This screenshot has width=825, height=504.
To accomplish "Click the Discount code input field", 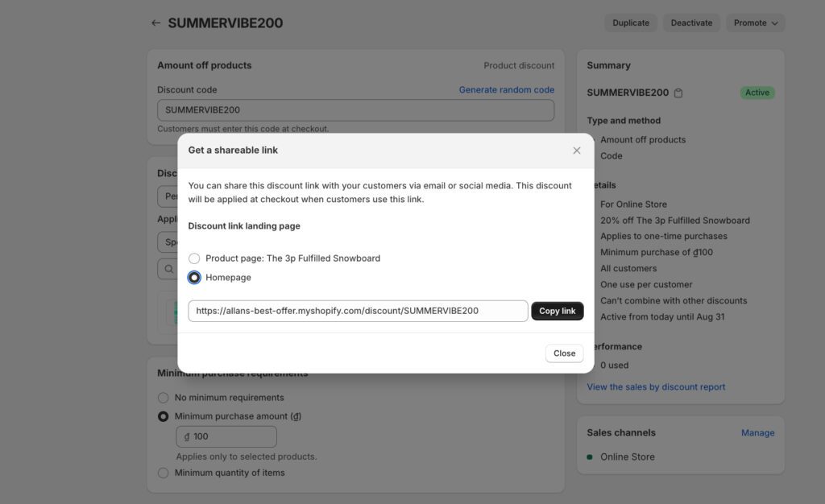I will [x=355, y=110].
